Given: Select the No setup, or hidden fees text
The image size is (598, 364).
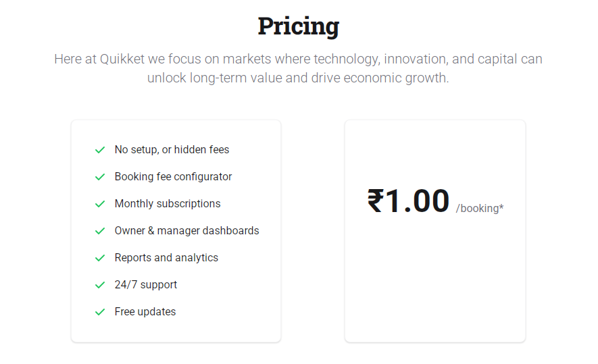Looking at the screenshot, I should coord(172,150).
